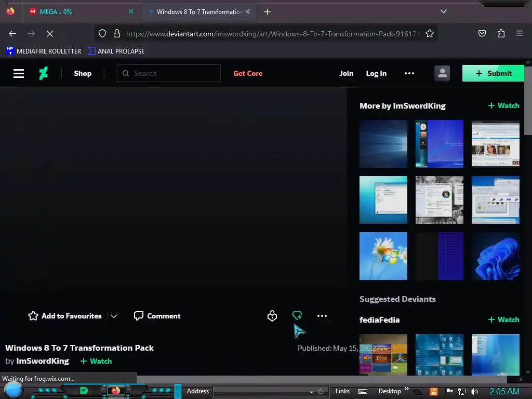Open the second bookmark toolbar item
The height and width of the screenshot is (399, 532).
[x=116, y=51]
